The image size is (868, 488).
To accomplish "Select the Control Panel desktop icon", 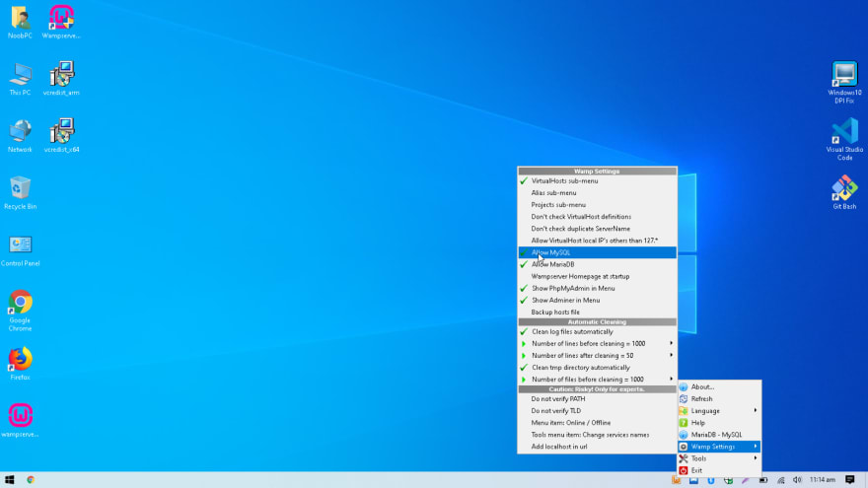I will pyautogui.click(x=20, y=250).
